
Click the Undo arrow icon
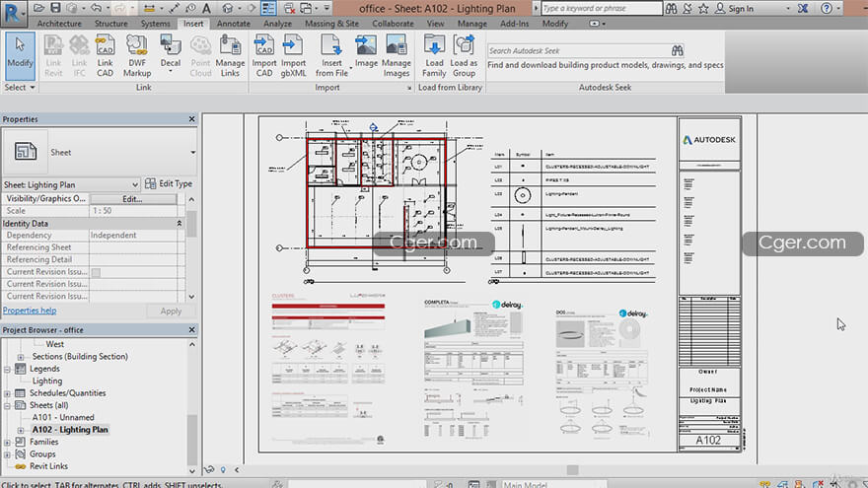tap(96, 8)
